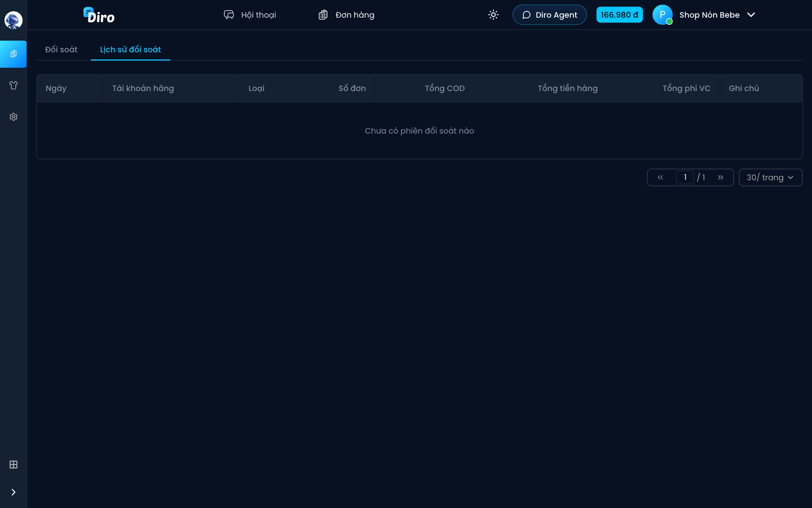The width and height of the screenshot is (812, 508).
Task: Click the 166.980 đ balance badge
Action: coord(620,15)
